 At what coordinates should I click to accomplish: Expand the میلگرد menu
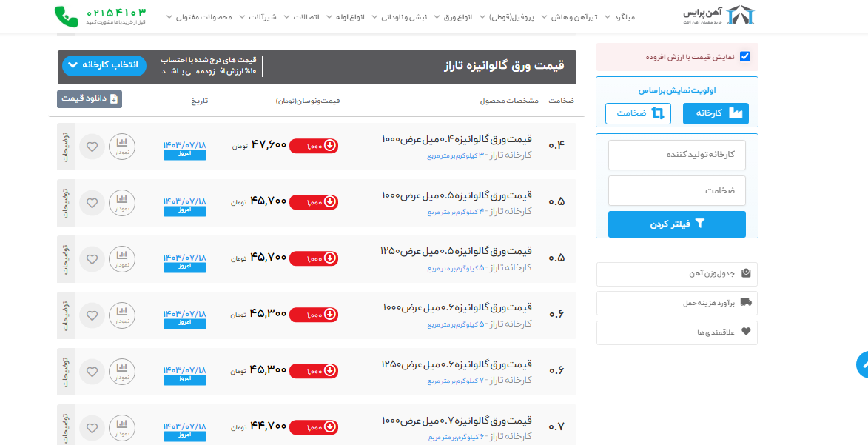click(620, 16)
